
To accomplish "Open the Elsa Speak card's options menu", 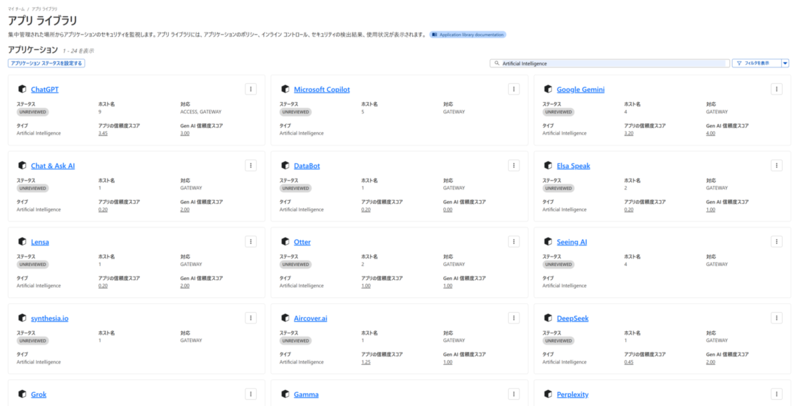I will (x=777, y=165).
